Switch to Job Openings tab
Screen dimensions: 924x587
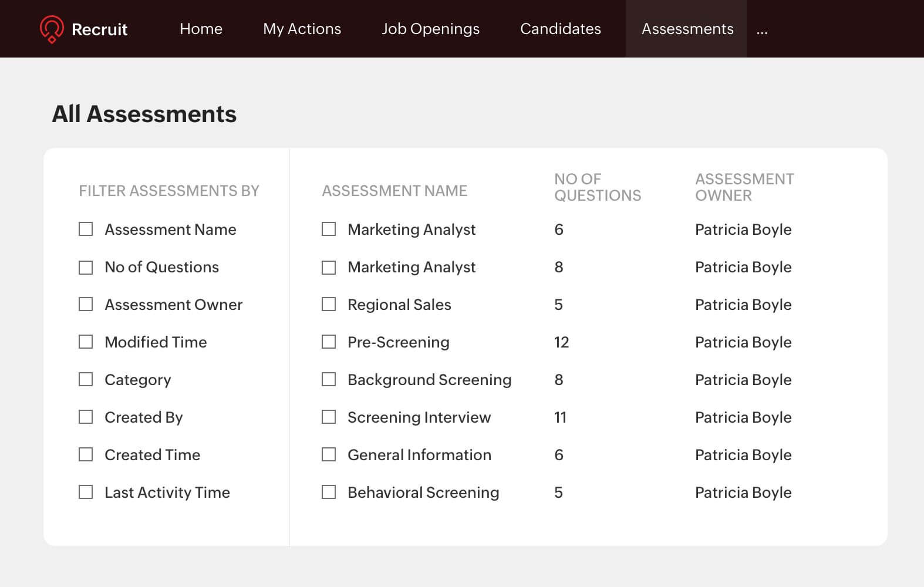(x=430, y=29)
